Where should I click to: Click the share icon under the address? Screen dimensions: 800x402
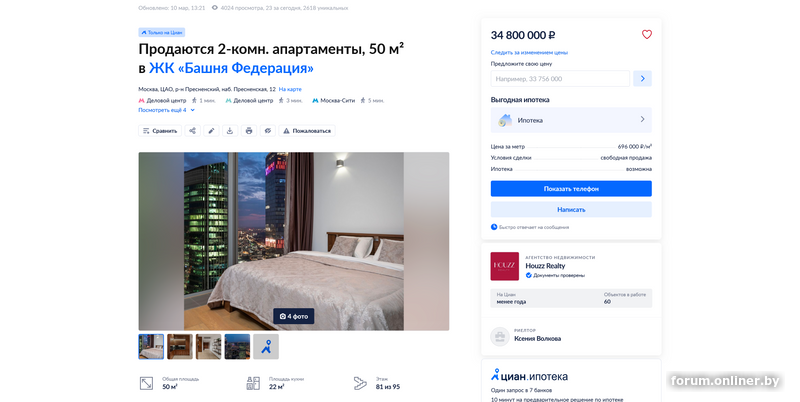point(192,131)
